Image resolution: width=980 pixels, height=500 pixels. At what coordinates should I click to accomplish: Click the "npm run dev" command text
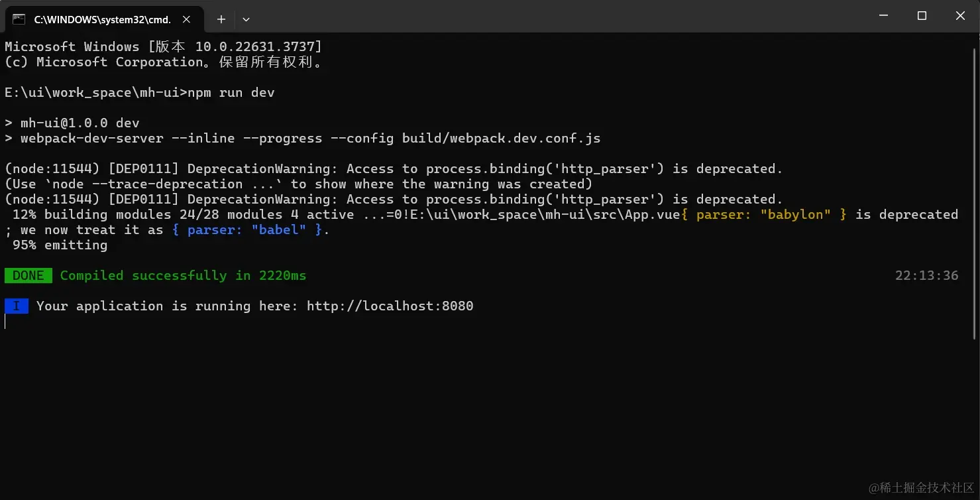click(231, 92)
